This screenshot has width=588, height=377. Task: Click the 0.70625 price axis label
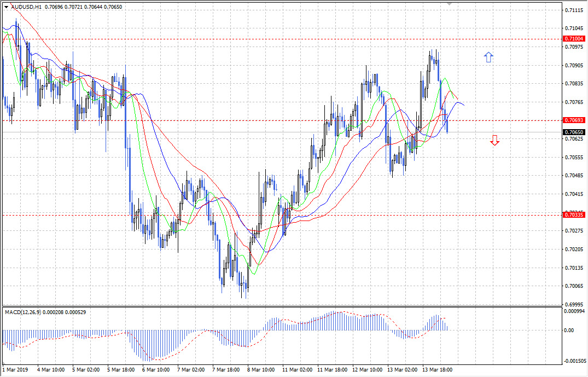pyautogui.click(x=574, y=139)
